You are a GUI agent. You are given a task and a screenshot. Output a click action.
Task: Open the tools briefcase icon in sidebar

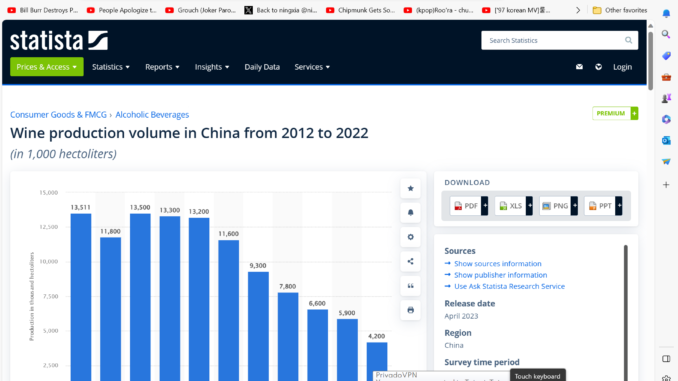(666, 77)
